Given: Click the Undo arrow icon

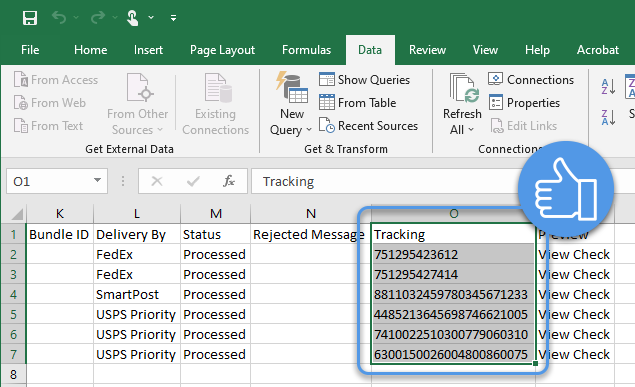Looking at the screenshot, I should coord(59,18).
